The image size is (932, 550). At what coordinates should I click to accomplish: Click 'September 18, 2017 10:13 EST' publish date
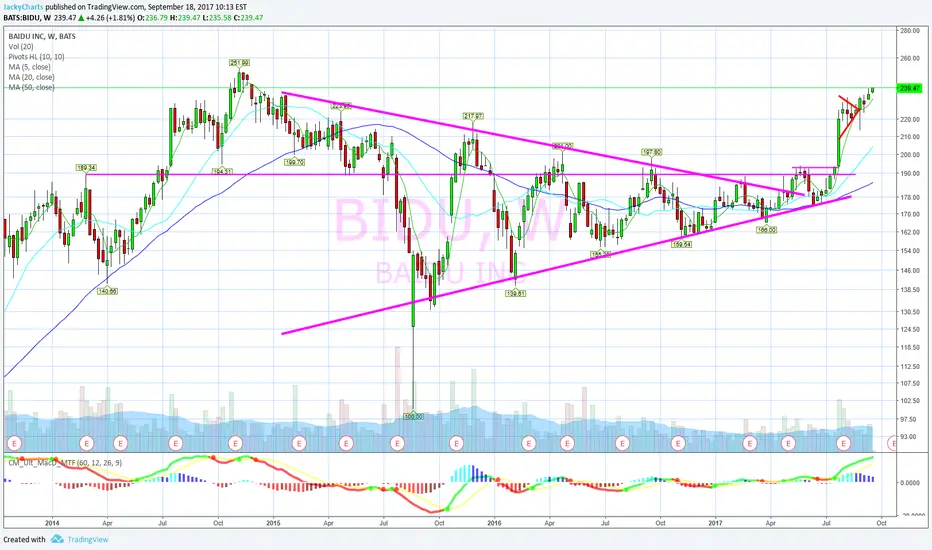click(197, 7)
